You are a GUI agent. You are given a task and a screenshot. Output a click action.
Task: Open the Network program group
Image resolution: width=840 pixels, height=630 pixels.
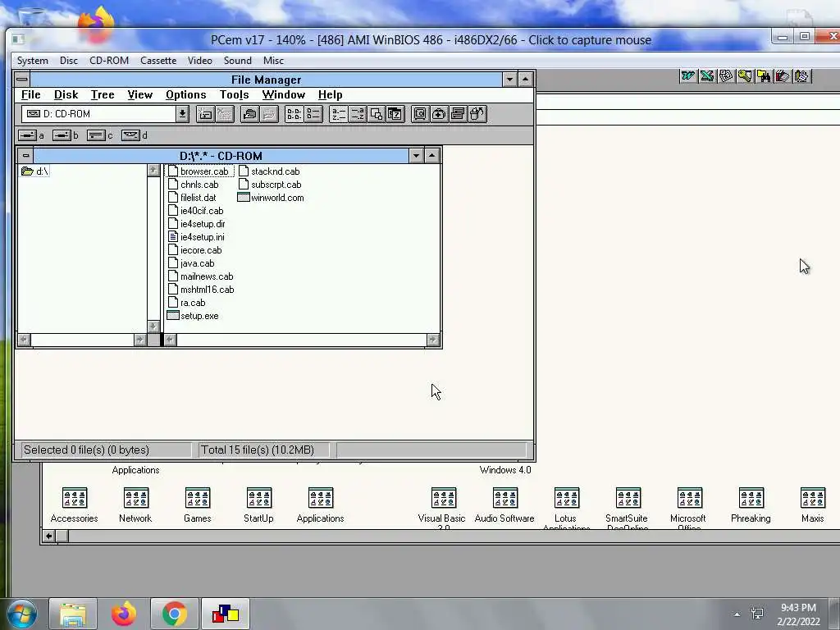click(135, 504)
